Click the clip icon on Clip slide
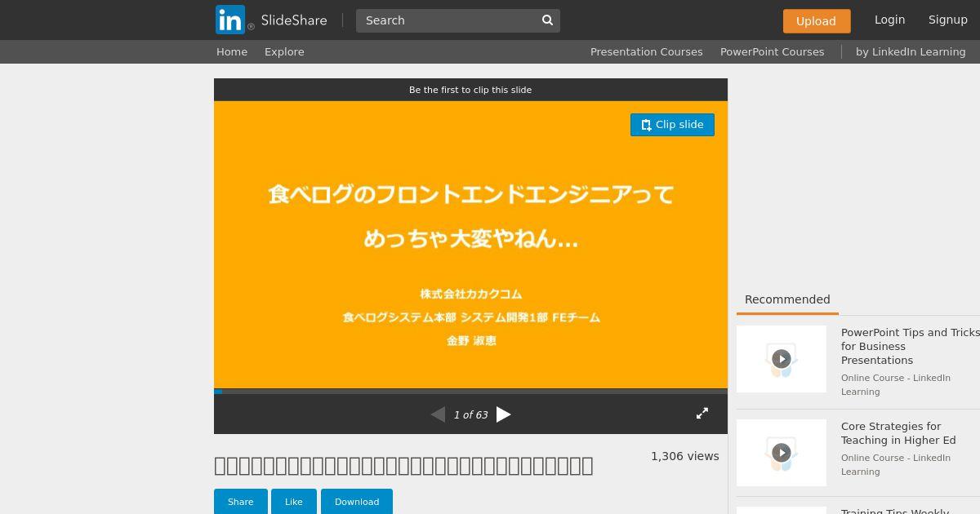 (x=646, y=125)
